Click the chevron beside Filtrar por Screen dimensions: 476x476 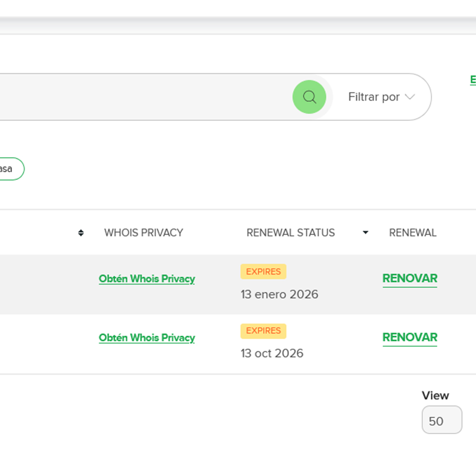(x=409, y=97)
